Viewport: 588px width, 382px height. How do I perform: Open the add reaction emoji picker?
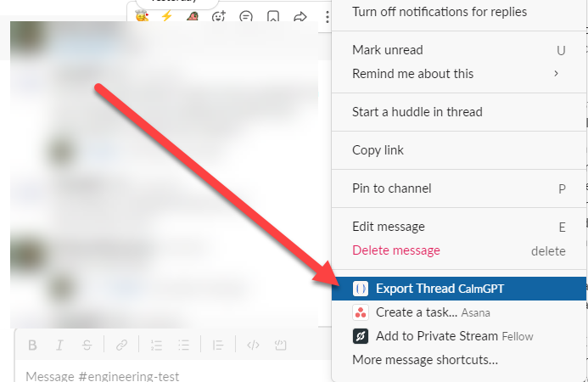219,16
